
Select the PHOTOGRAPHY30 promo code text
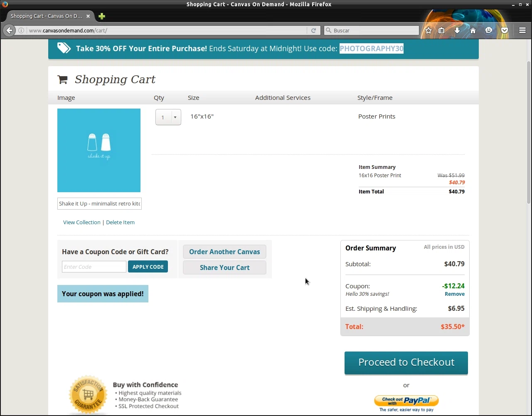[x=372, y=49]
